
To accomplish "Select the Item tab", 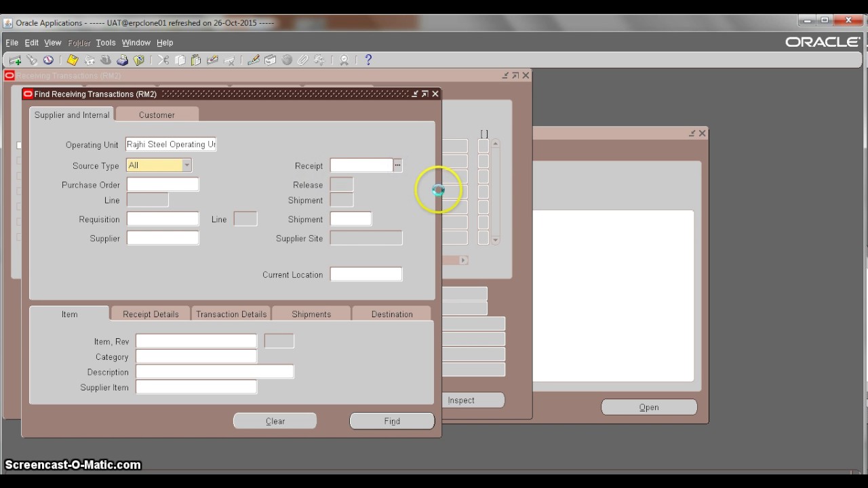I will pos(69,314).
